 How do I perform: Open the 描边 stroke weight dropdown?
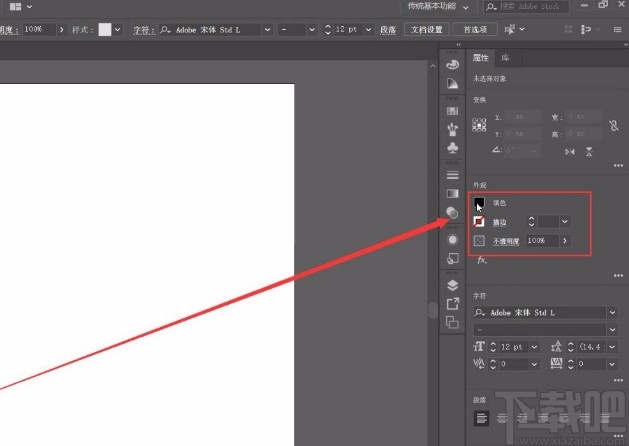(565, 221)
